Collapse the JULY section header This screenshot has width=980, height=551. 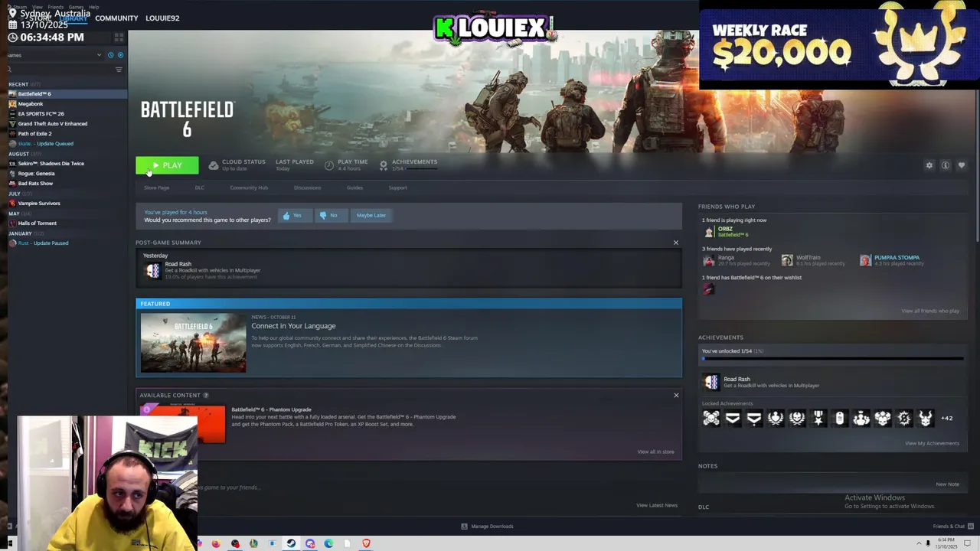[x=15, y=194]
